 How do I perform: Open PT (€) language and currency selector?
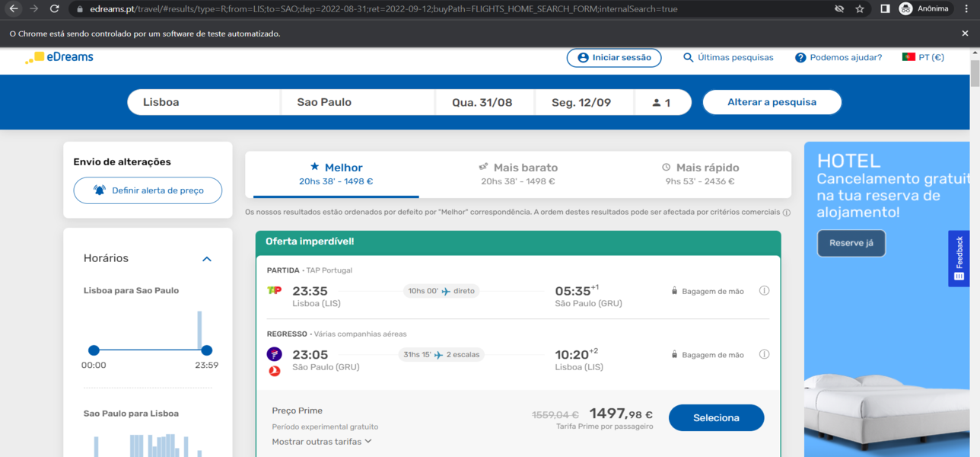(923, 57)
